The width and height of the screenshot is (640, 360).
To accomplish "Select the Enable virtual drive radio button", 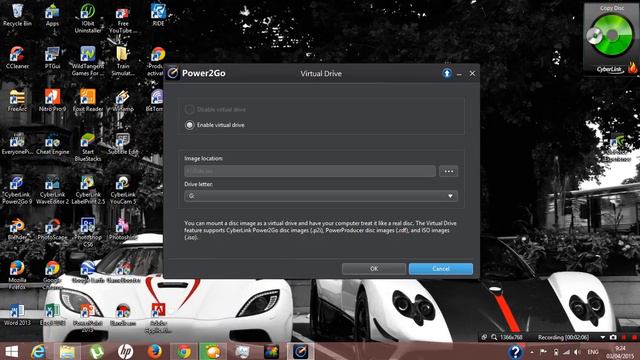I will coord(189,125).
